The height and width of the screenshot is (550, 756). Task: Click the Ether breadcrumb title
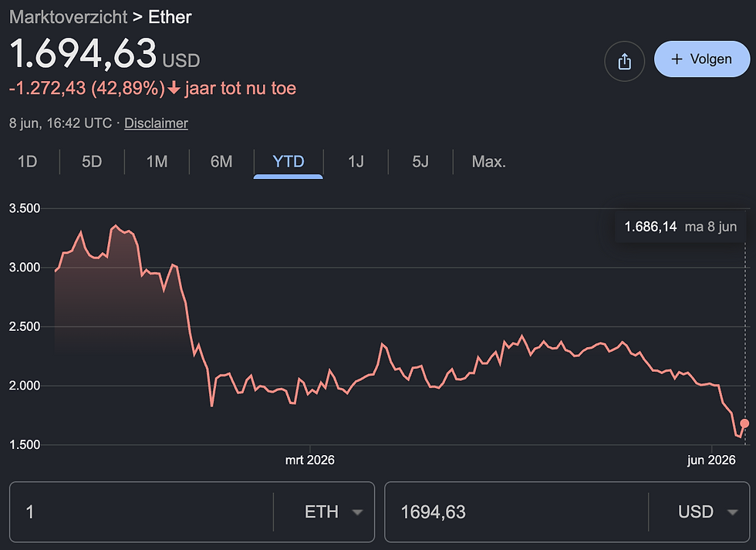(x=170, y=17)
